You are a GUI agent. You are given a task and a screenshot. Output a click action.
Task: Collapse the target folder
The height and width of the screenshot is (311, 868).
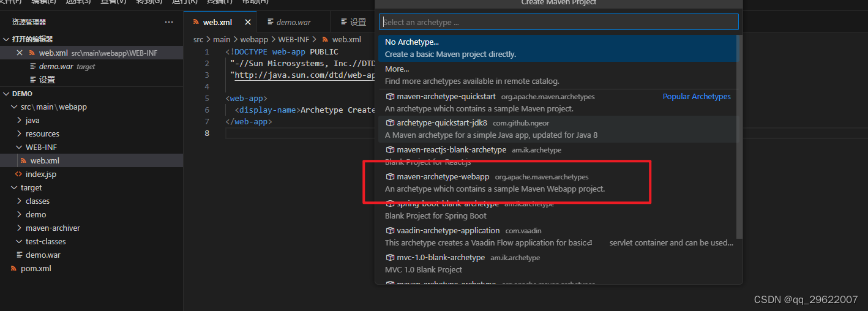tap(15, 188)
